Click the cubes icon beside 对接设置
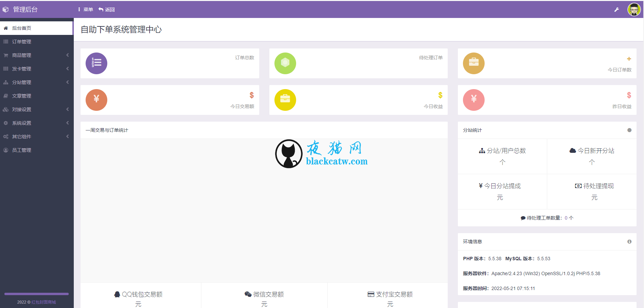This screenshot has width=644, height=308. pyautogui.click(x=6, y=109)
